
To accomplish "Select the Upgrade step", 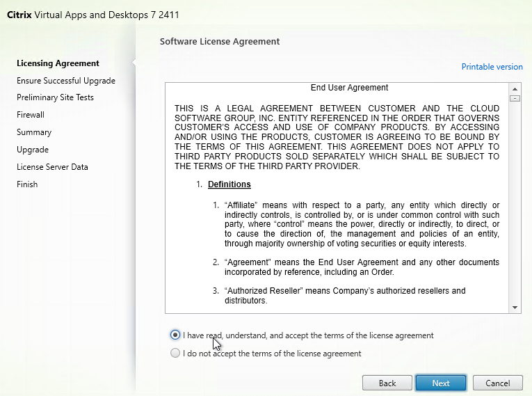I will click(33, 150).
